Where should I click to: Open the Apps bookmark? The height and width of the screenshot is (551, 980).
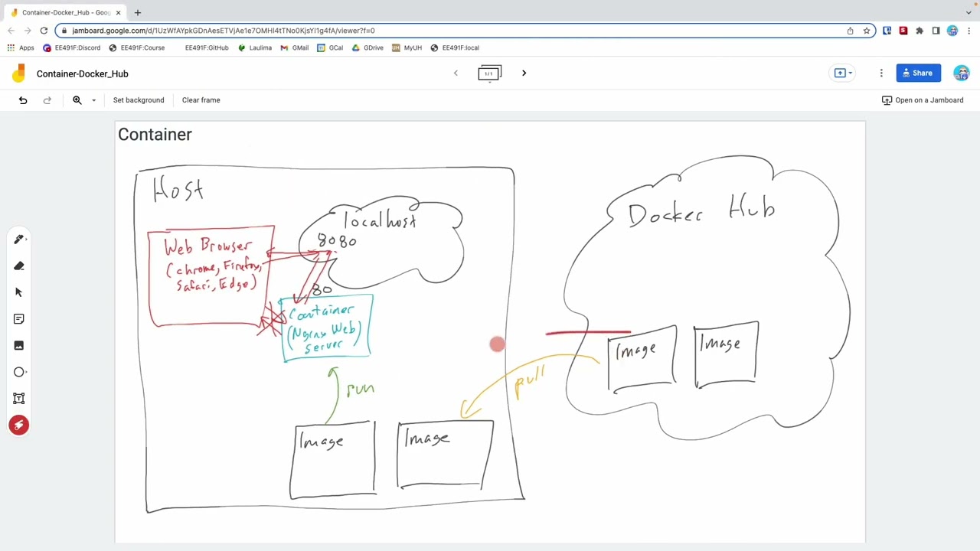coord(21,47)
